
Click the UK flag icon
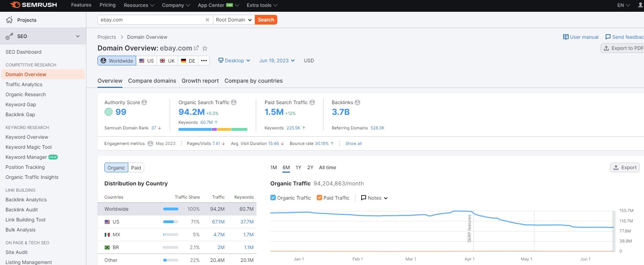tap(162, 61)
